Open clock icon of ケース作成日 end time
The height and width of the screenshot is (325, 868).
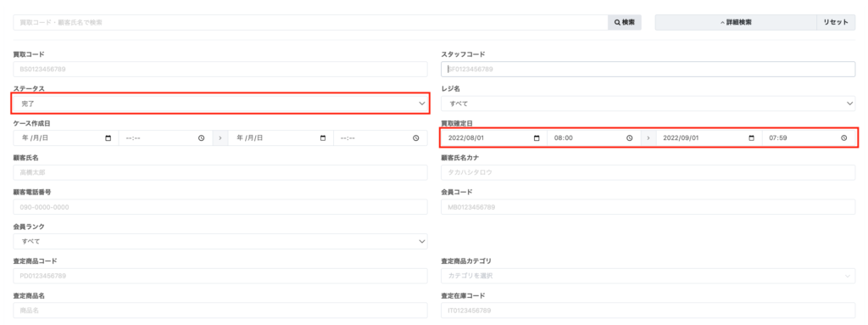(x=415, y=138)
